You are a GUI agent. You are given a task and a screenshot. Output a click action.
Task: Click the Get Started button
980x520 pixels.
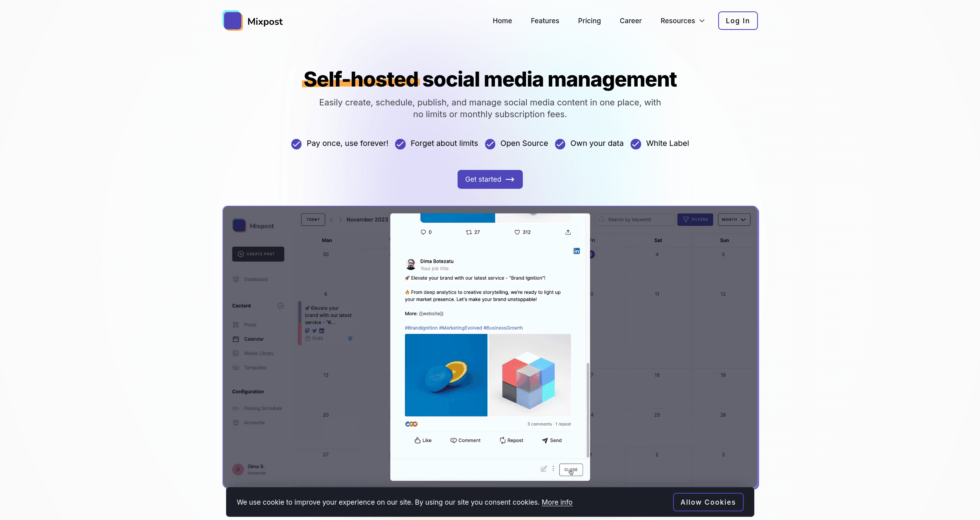point(490,179)
